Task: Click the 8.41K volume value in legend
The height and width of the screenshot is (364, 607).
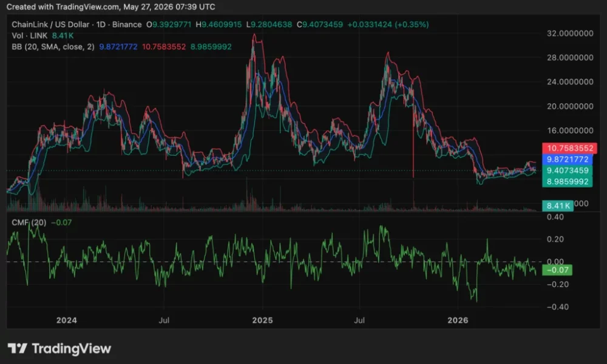Action: pos(63,36)
